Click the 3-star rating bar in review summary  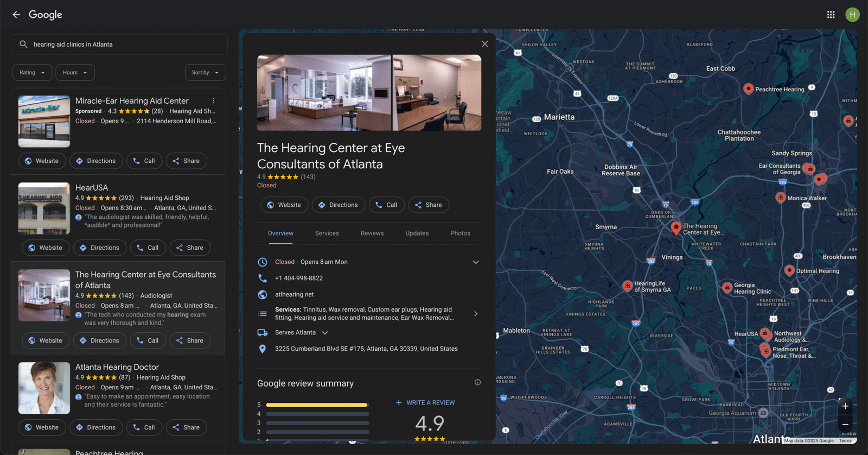click(317, 423)
